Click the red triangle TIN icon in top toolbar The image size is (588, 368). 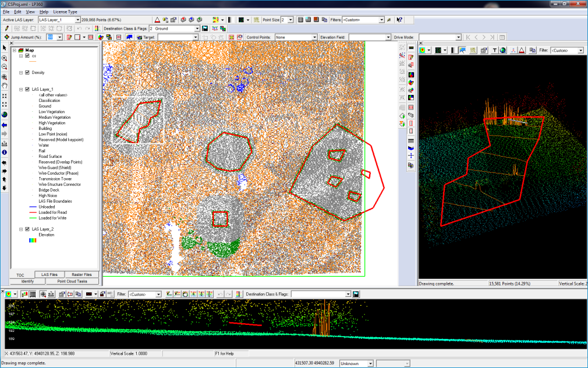click(x=158, y=20)
